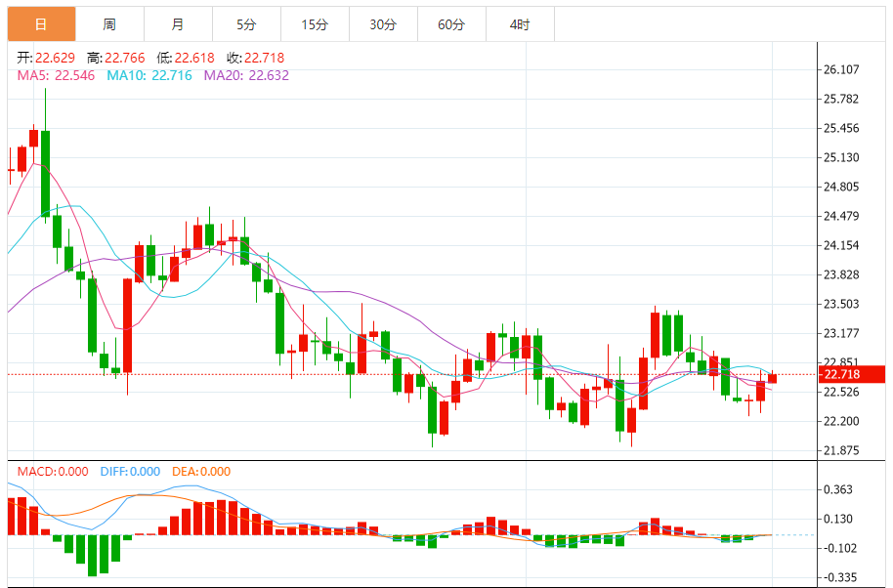Click the 24.479 price axis label

coord(841,216)
